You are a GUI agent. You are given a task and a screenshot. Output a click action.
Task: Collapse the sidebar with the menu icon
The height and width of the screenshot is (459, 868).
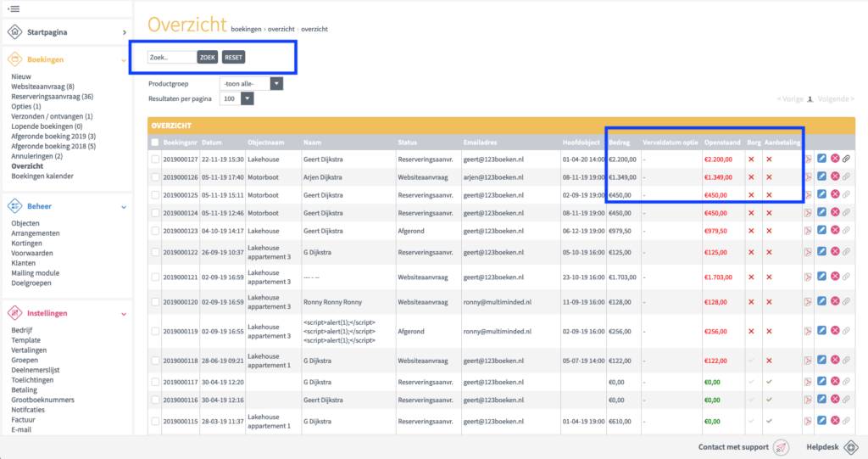tap(14, 8)
